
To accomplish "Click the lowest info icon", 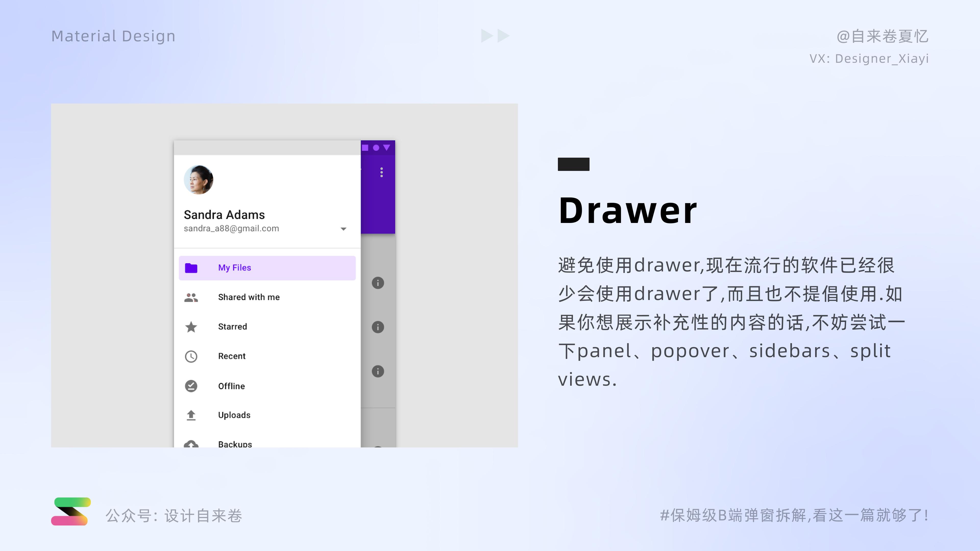I will click(x=378, y=371).
